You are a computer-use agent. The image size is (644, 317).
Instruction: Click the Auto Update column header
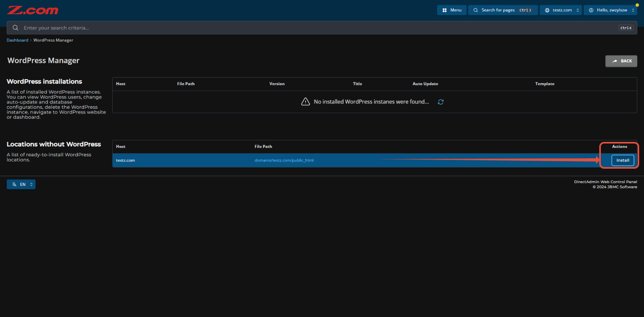(425, 84)
